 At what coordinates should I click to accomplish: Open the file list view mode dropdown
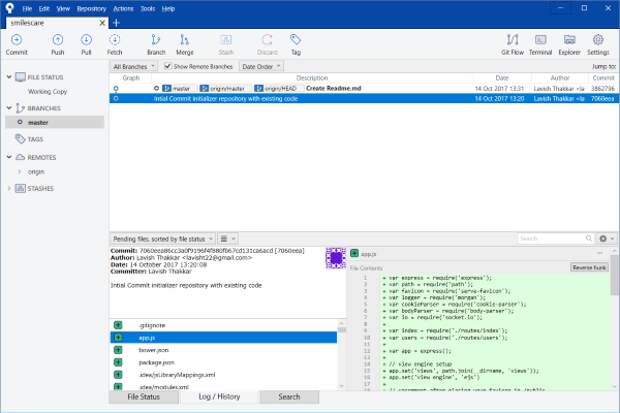[x=227, y=239]
